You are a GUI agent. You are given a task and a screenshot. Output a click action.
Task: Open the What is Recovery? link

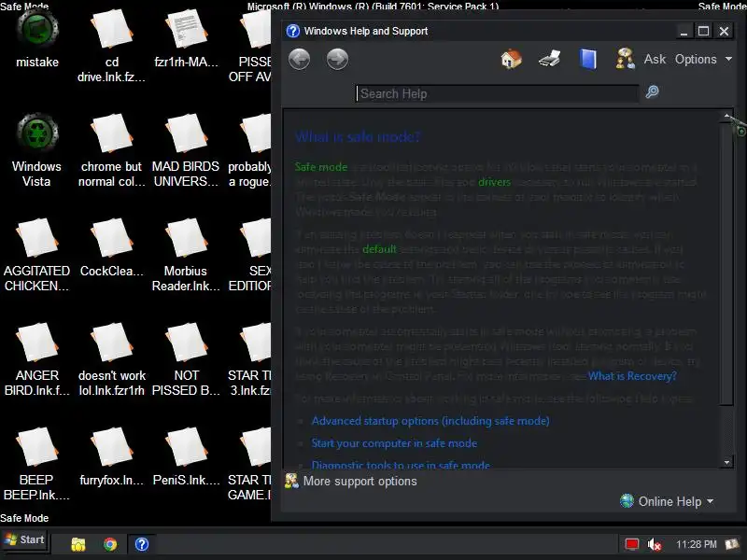(632, 376)
